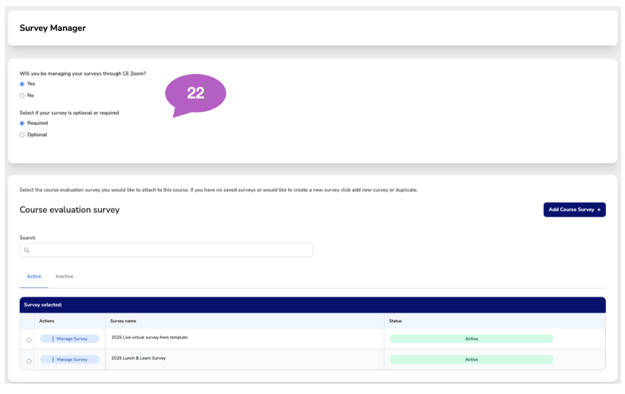This screenshot has width=625, height=394.
Task: Click the Status column header
Action: tap(395, 321)
